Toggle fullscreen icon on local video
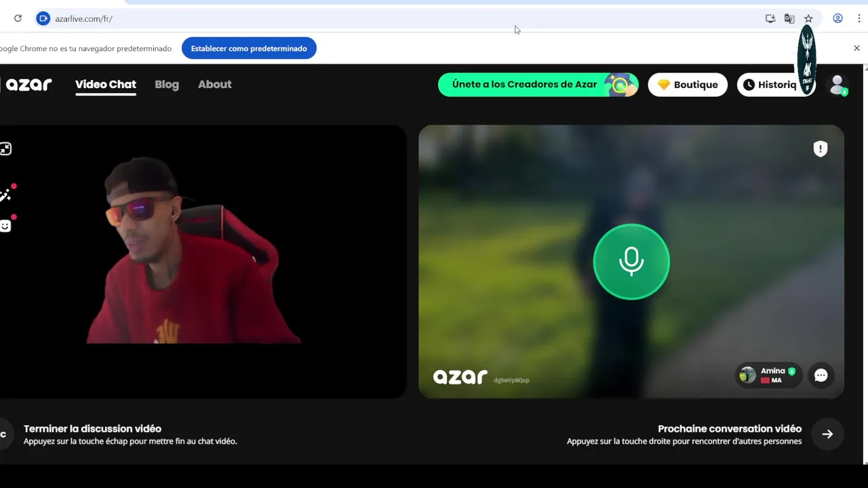The width and height of the screenshot is (868, 488). (x=5, y=148)
